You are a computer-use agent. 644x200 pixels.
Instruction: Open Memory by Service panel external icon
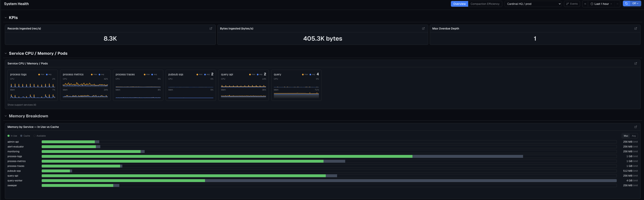tap(635, 127)
